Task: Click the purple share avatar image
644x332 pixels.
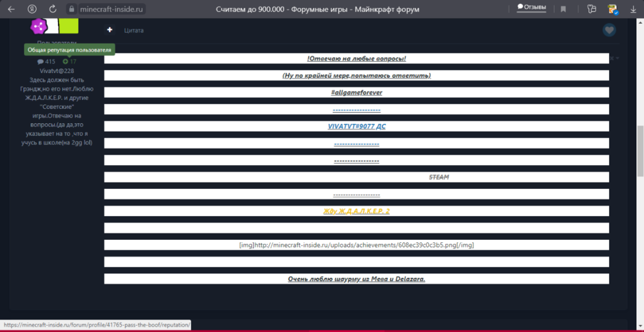Action: click(39, 26)
